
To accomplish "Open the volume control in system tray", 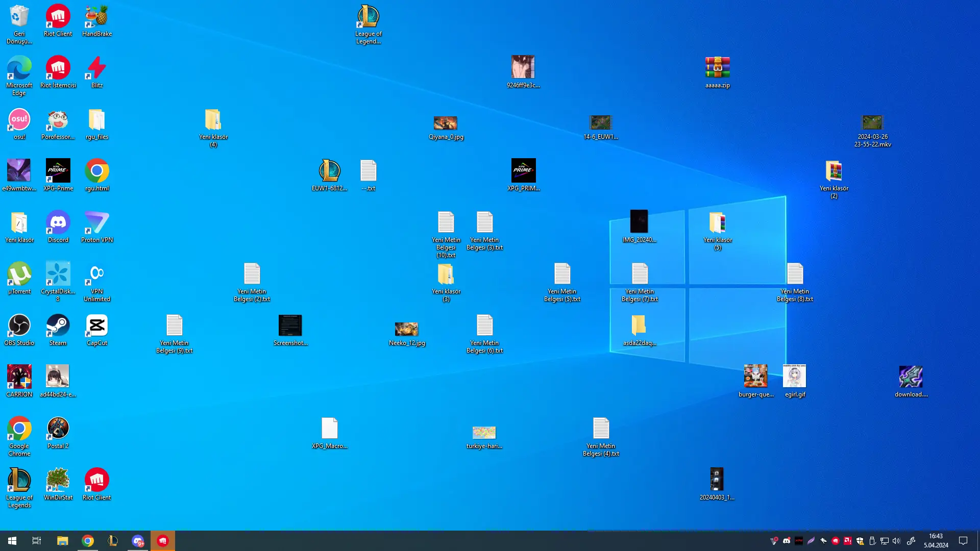I will coord(897,541).
